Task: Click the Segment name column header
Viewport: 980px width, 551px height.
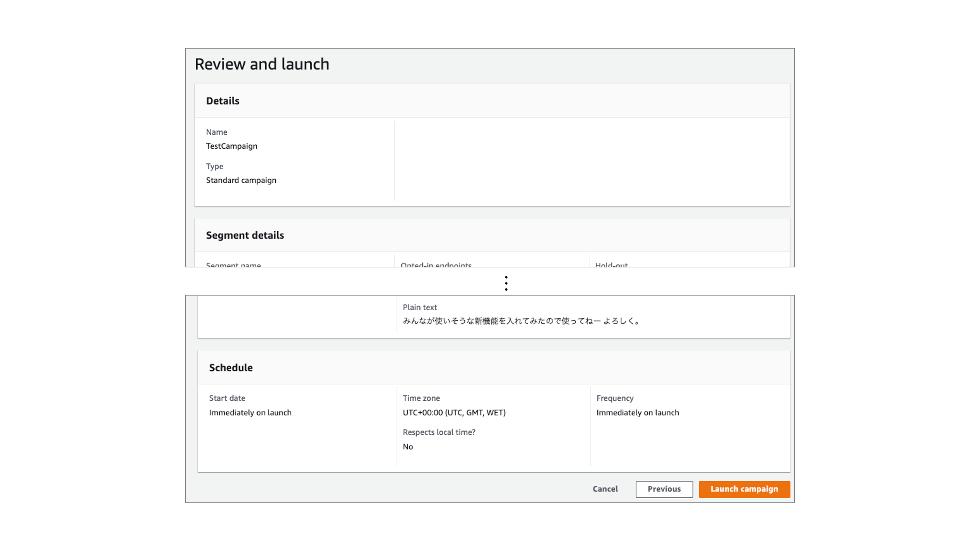Action: click(233, 265)
